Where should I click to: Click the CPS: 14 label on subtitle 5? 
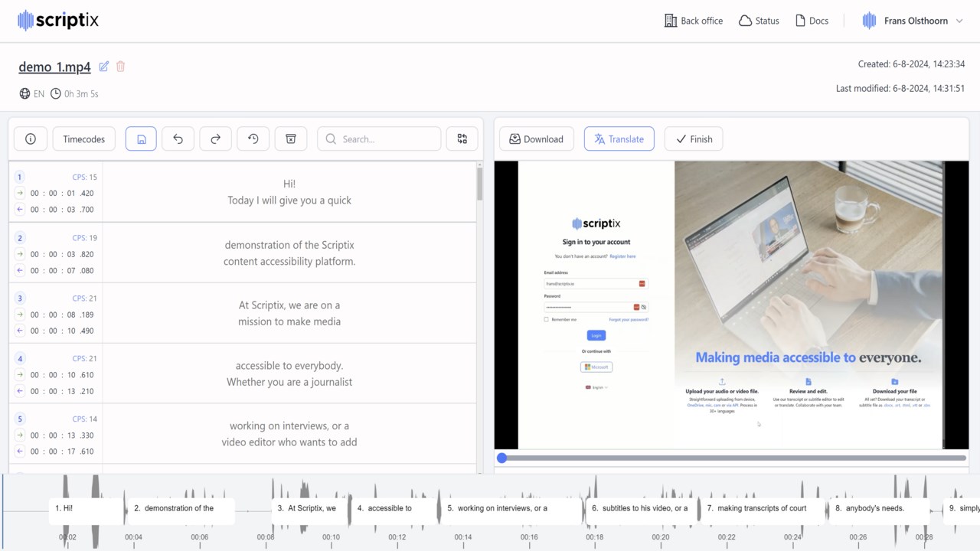coord(84,419)
